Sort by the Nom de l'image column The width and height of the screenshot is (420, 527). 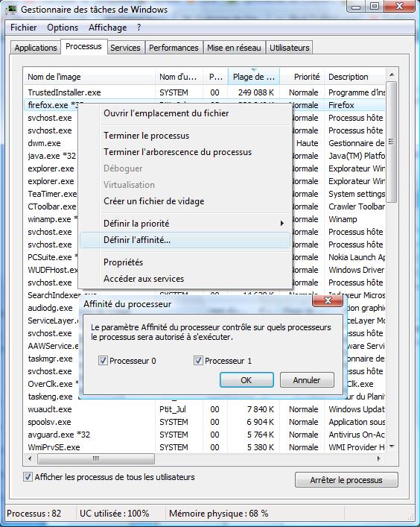click(x=89, y=77)
